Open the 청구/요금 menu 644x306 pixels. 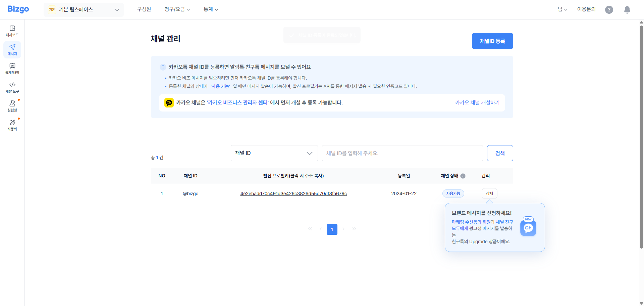pyautogui.click(x=177, y=9)
